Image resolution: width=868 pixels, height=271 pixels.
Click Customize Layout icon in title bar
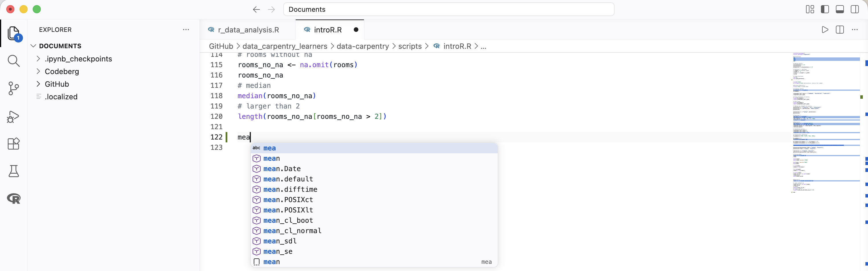(810, 9)
